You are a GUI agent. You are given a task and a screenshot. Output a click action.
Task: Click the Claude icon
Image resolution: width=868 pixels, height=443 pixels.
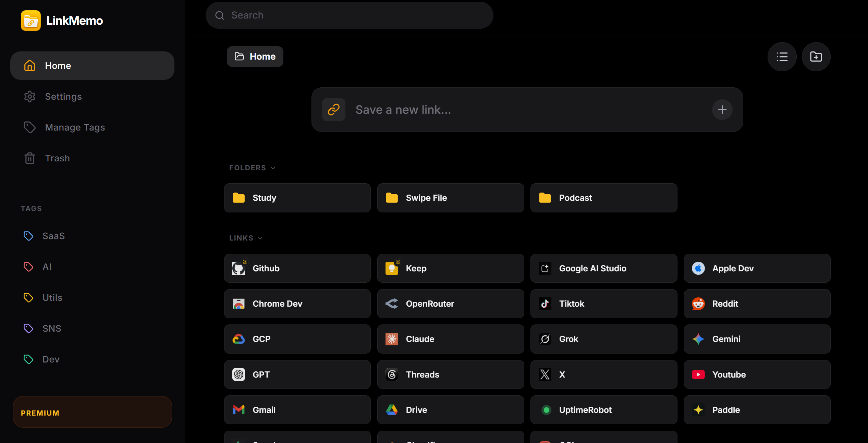coord(392,339)
